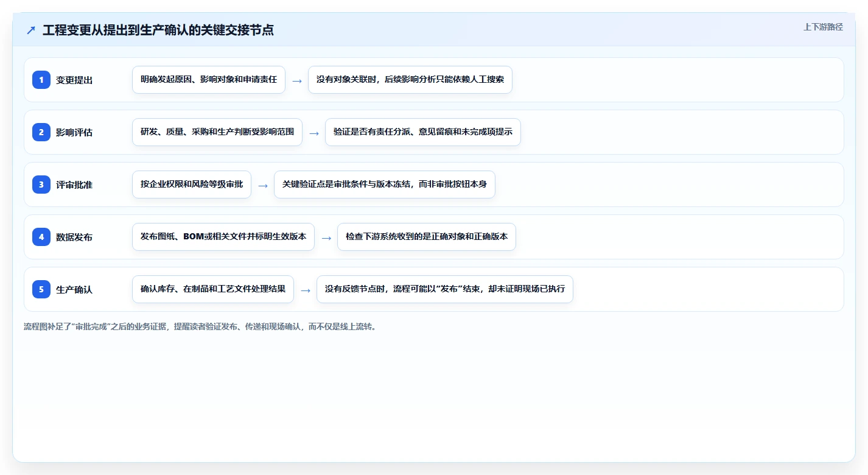Click the step 2 number badge
The image size is (868, 475).
coord(41,132)
